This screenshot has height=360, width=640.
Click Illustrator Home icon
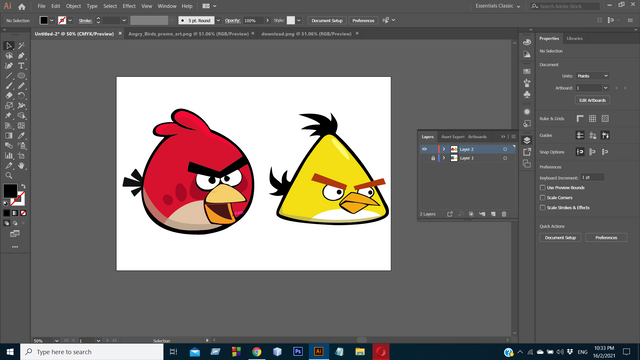(22, 7)
